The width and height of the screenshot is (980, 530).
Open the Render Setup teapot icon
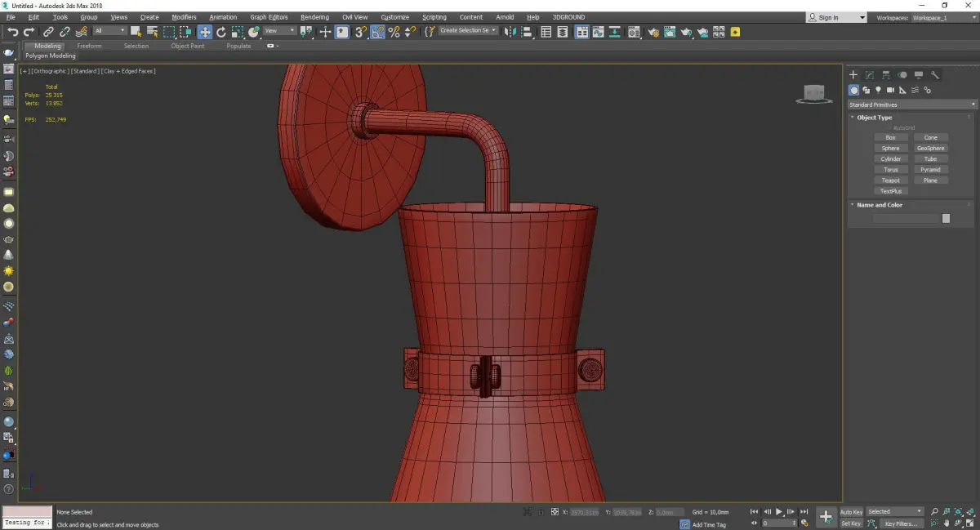coord(653,32)
